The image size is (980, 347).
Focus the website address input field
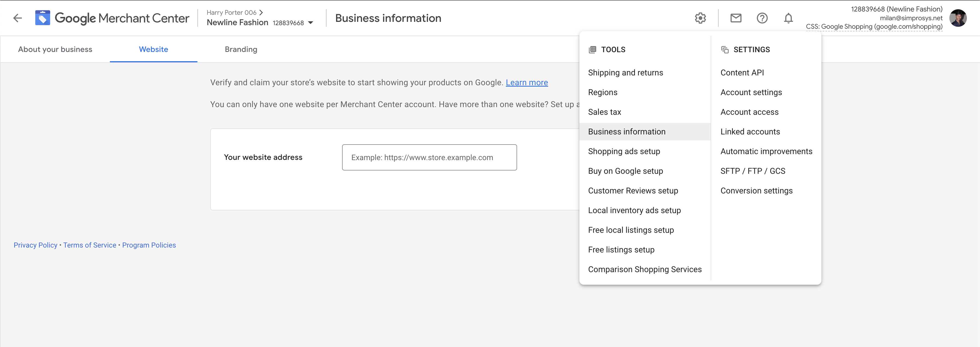tap(429, 157)
